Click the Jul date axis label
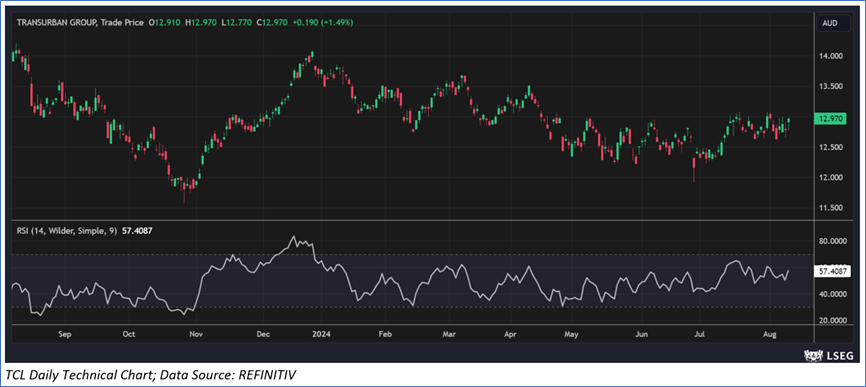The height and width of the screenshot is (387, 866). pyautogui.click(x=699, y=335)
